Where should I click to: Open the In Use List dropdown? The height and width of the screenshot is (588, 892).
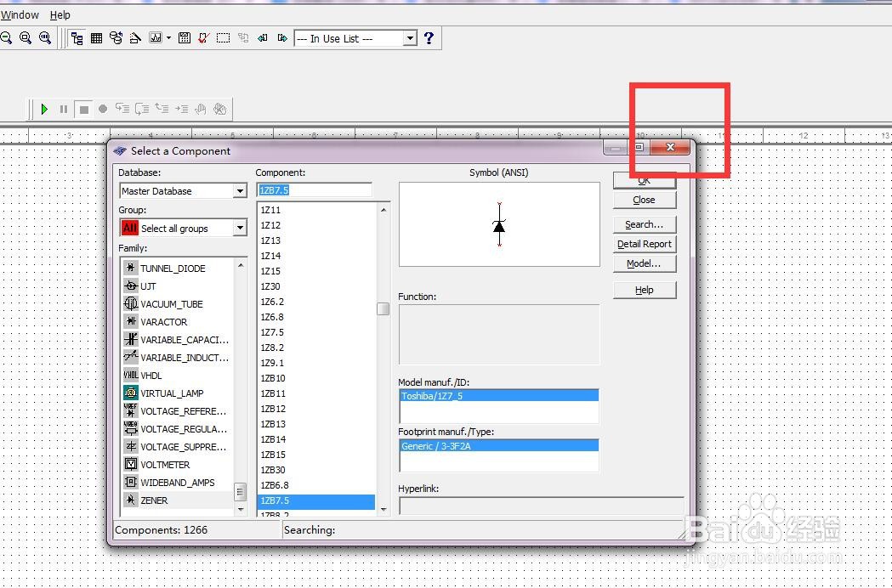410,39
